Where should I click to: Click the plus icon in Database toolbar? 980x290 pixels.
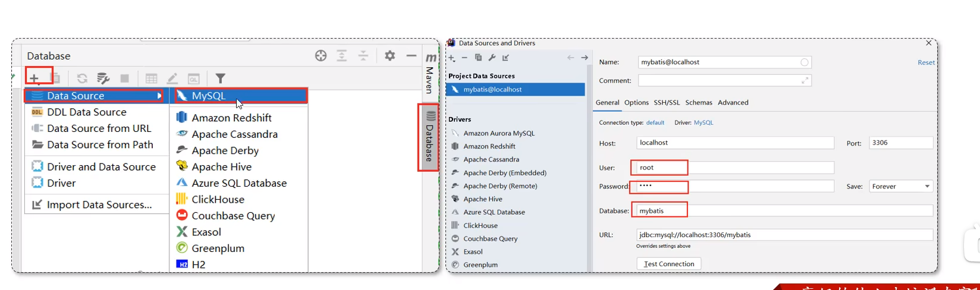(x=34, y=78)
